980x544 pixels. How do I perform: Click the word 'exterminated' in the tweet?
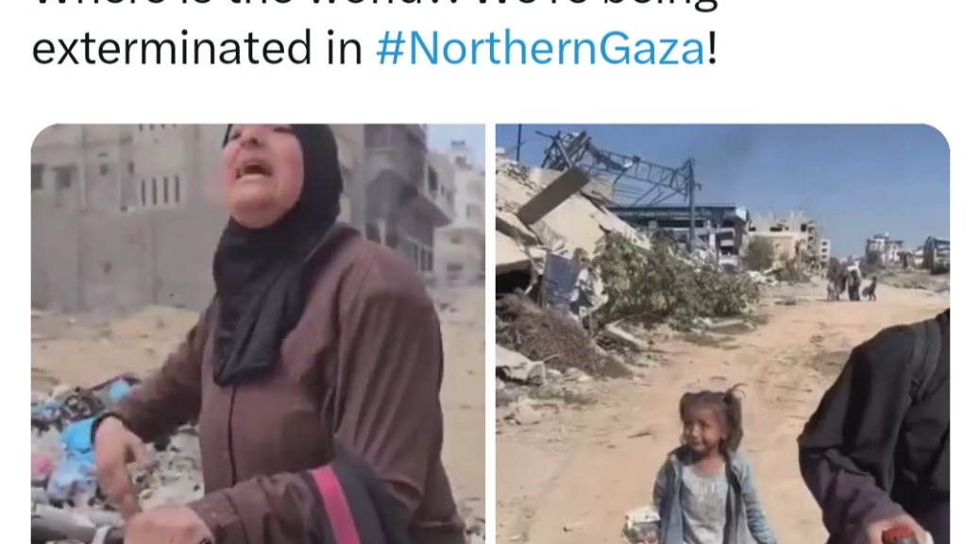pos(171,48)
